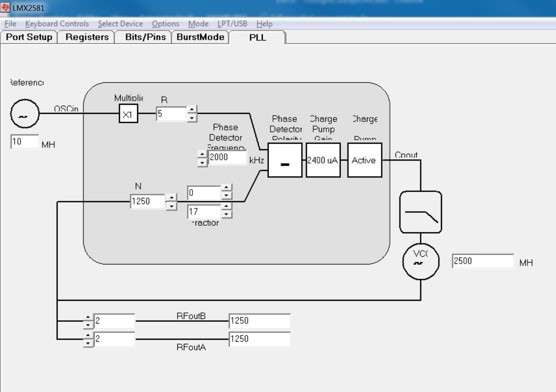Decrease the fraction denominator showing 17
The height and width of the screenshot is (392, 556).
coord(227,214)
